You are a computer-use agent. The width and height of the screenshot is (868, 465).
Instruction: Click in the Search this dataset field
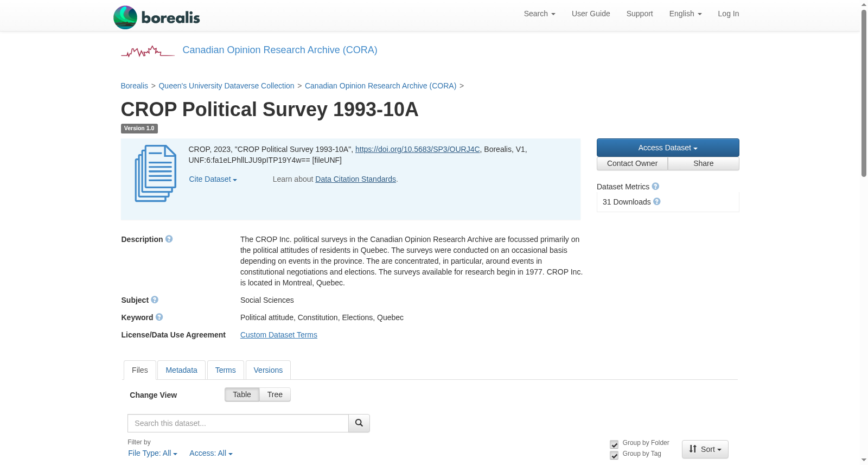pyautogui.click(x=238, y=423)
